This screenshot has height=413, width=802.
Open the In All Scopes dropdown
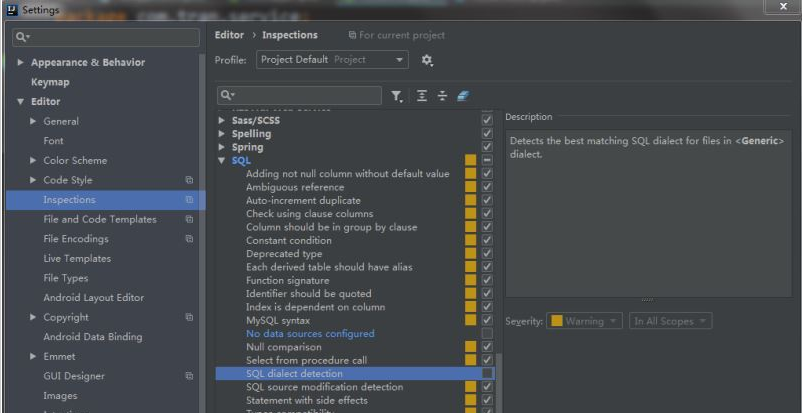point(670,321)
